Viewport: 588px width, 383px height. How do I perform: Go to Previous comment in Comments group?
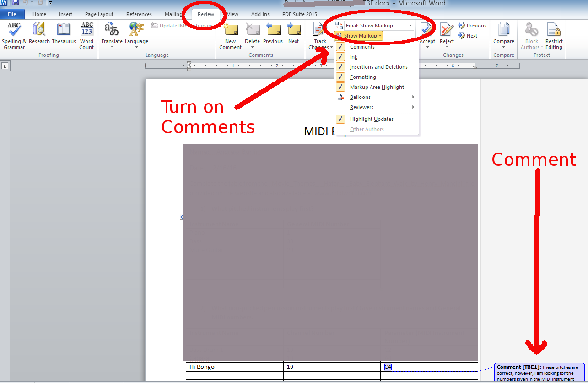click(x=273, y=33)
